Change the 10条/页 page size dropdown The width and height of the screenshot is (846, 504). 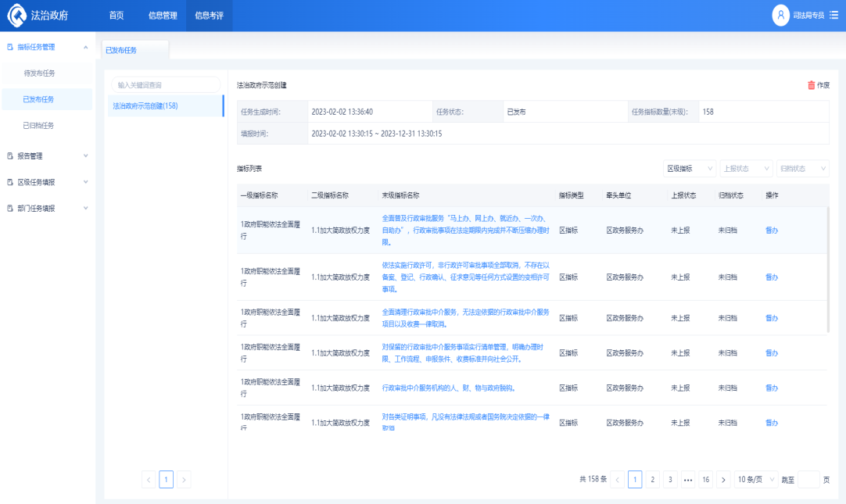click(756, 480)
